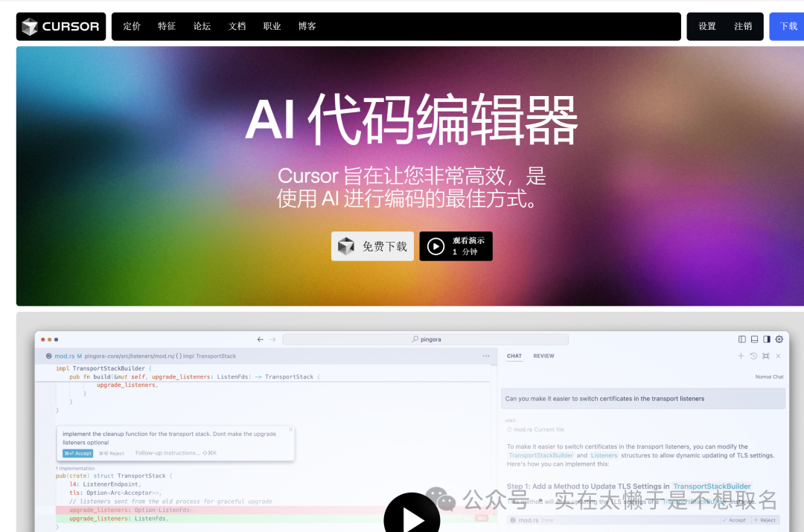Click the Cursor logo in the navbar
The image size is (804, 532).
coord(60,26)
